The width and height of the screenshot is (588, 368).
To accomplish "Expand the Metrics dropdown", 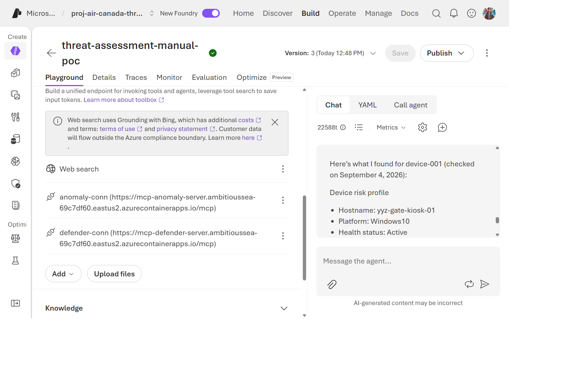I will point(391,127).
